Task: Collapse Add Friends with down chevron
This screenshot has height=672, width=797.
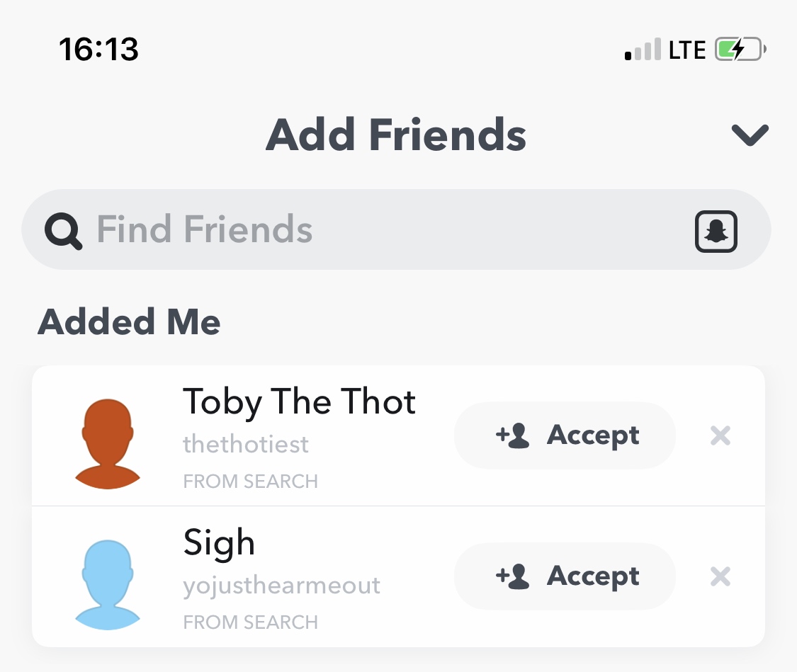Action: (750, 135)
